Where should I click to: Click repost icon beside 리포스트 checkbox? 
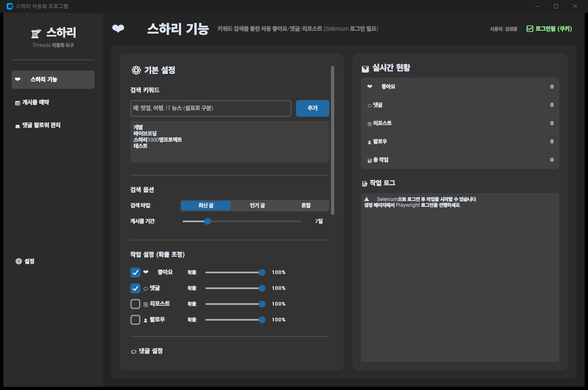(146, 304)
